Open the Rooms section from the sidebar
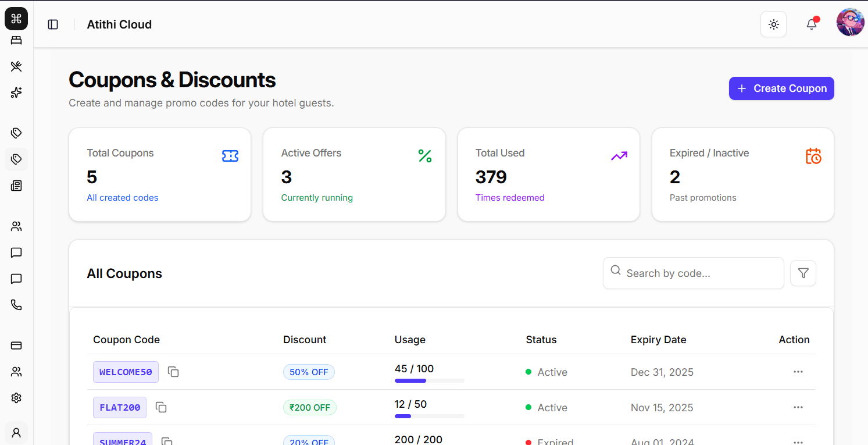868x445 pixels. 16,40
